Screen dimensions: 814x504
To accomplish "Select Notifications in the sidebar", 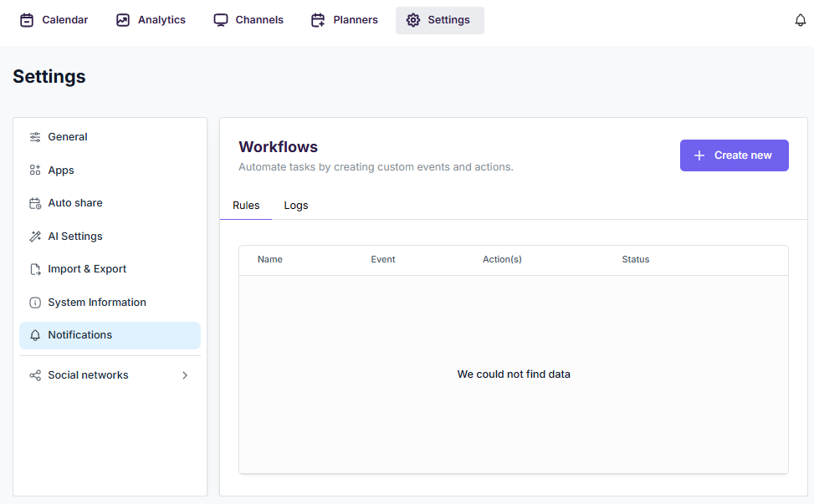I will pyautogui.click(x=80, y=335).
